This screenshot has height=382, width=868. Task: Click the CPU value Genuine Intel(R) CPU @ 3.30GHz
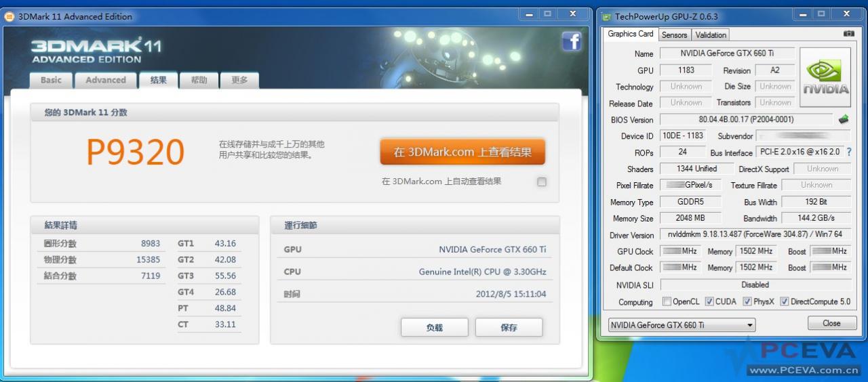(x=482, y=272)
